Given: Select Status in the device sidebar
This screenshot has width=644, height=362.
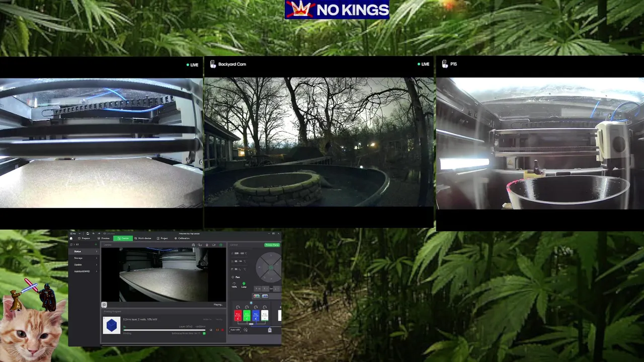Looking at the screenshot, I should point(84,251).
